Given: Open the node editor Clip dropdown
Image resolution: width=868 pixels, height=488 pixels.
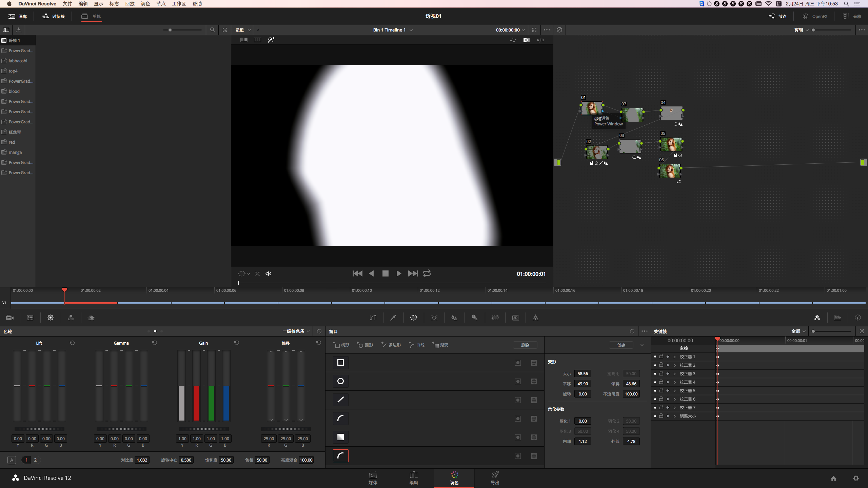Looking at the screenshot, I should click(x=802, y=30).
